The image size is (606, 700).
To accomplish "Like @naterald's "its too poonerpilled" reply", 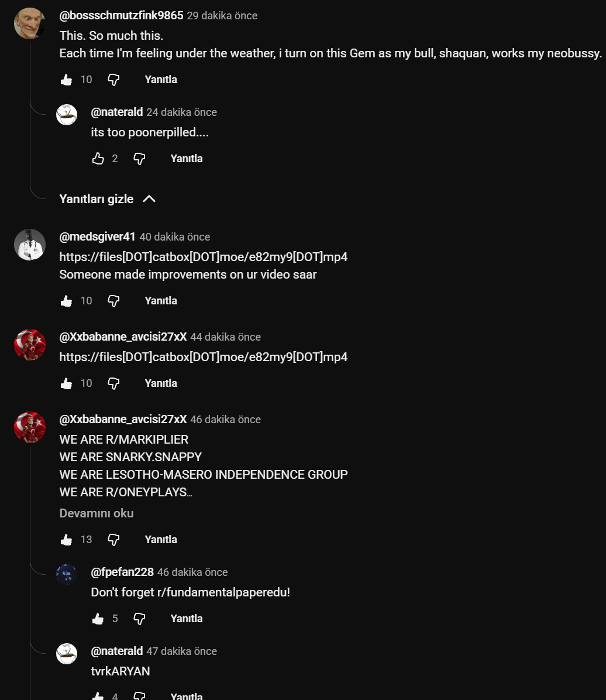I will (98, 159).
